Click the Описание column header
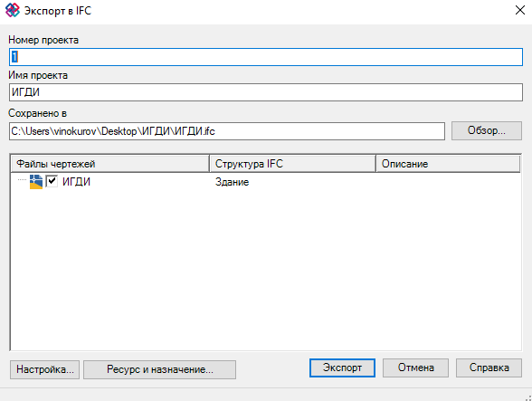Viewport: 532px width, 401px height. point(448,164)
